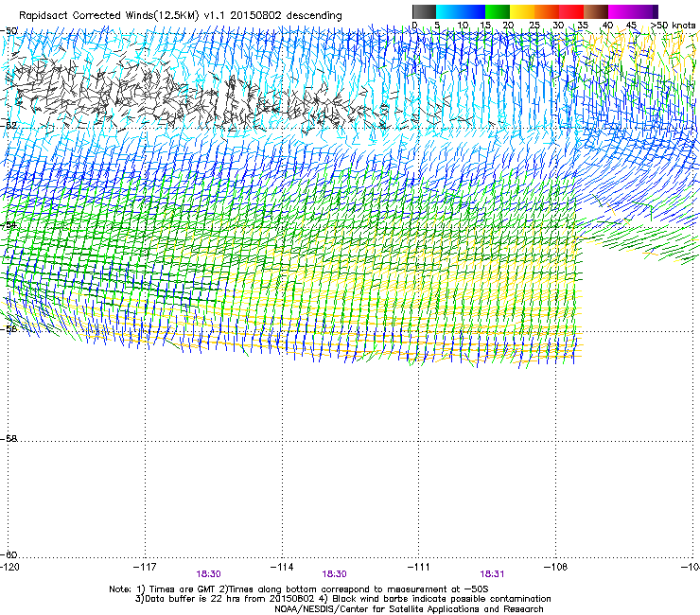
Task: Click the '-54' latitude axis label
Action: tap(9, 224)
